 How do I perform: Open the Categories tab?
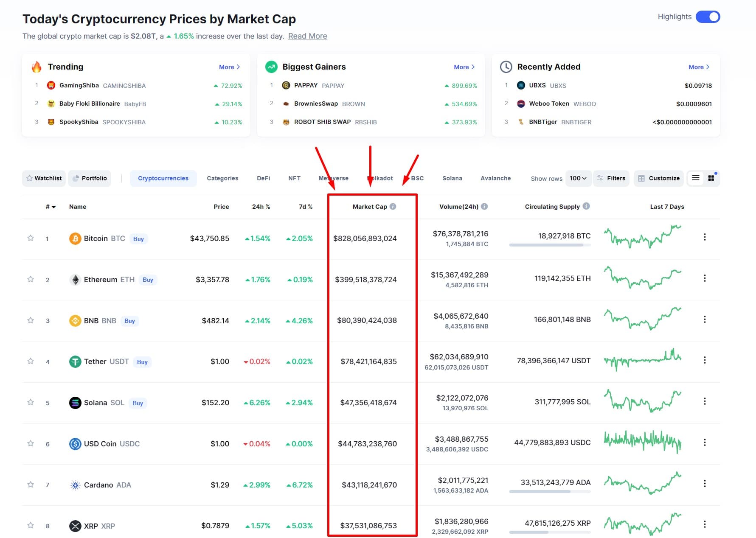(x=222, y=178)
